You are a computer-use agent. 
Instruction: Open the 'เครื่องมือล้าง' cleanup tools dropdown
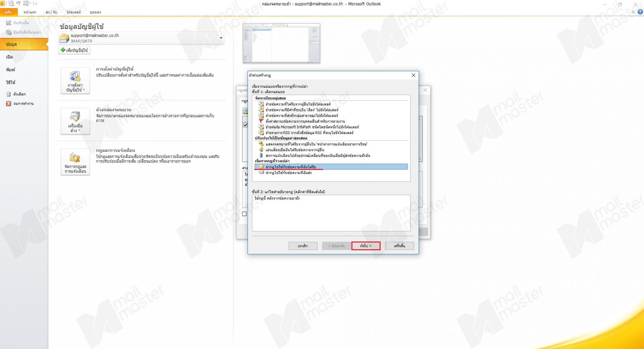click(75, 121)
